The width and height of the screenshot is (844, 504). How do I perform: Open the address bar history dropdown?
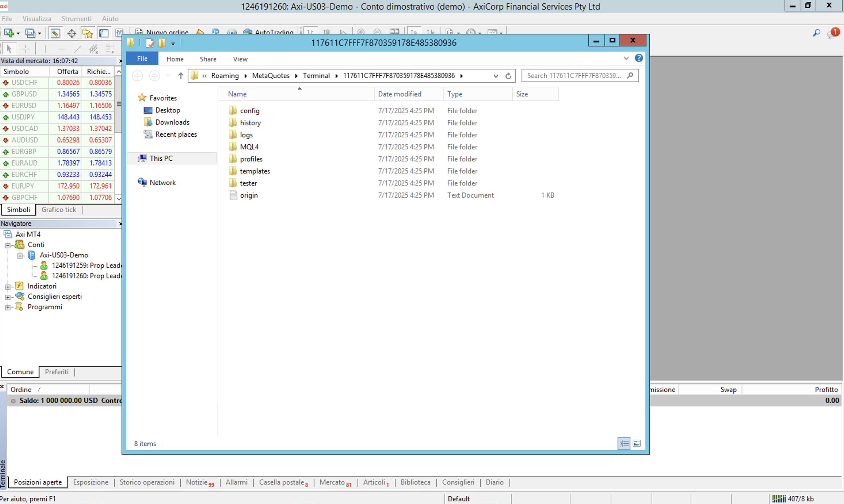tap(496, 76)
